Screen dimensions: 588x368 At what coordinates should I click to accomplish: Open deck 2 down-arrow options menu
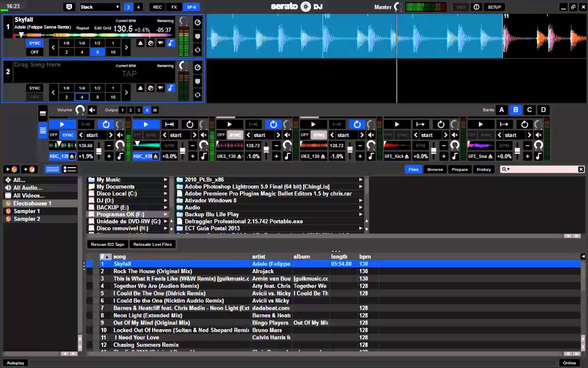pyautogui.click(x=160, y=88)
